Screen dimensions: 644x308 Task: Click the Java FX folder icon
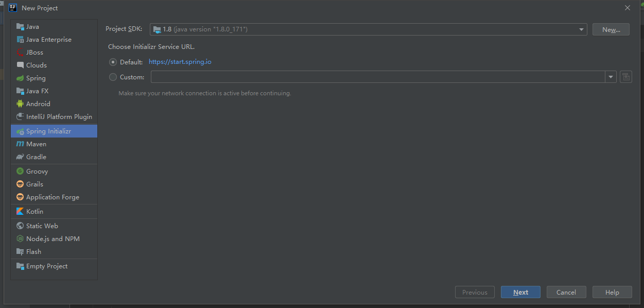[20, 91]
